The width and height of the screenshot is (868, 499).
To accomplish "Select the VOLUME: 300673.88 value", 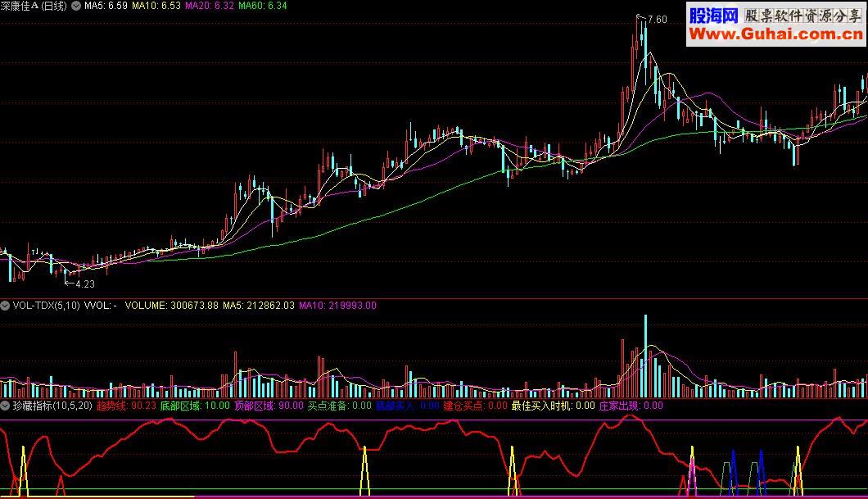I will point(172,306).
